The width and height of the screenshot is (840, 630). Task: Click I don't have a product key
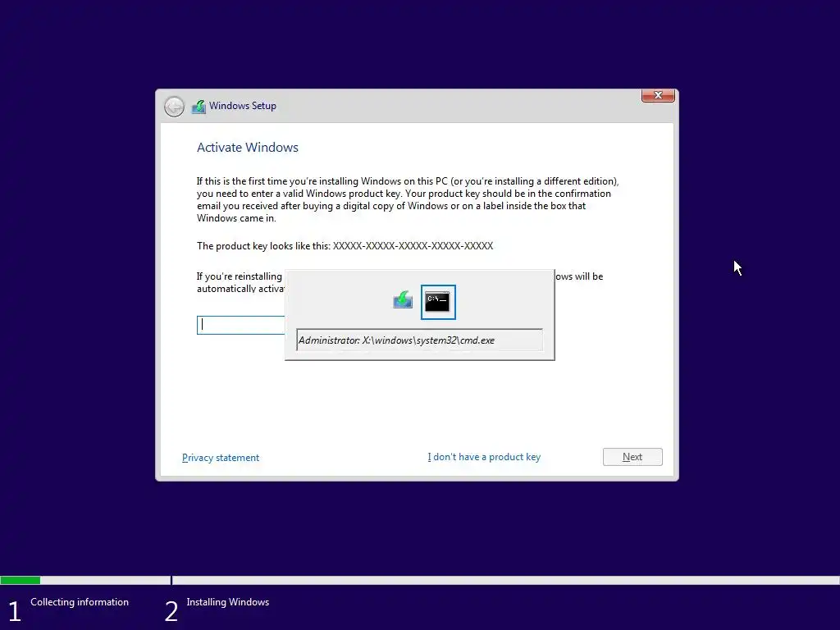(x=484, y=457)
